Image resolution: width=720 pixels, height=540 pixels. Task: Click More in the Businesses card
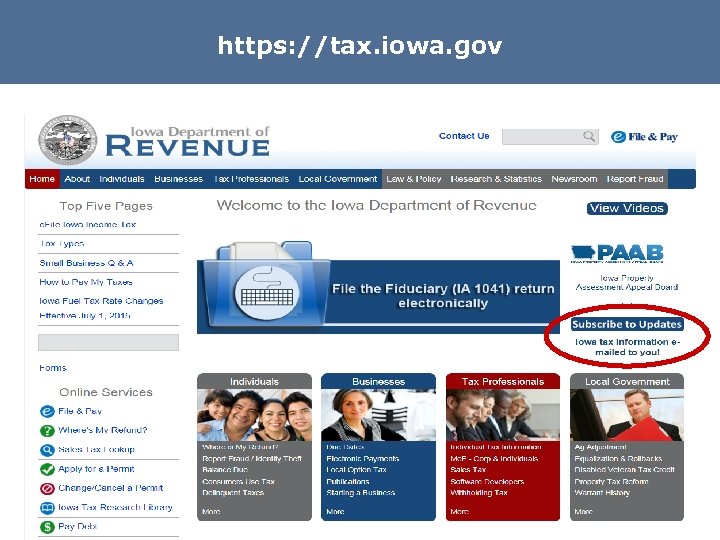(335, 512)
